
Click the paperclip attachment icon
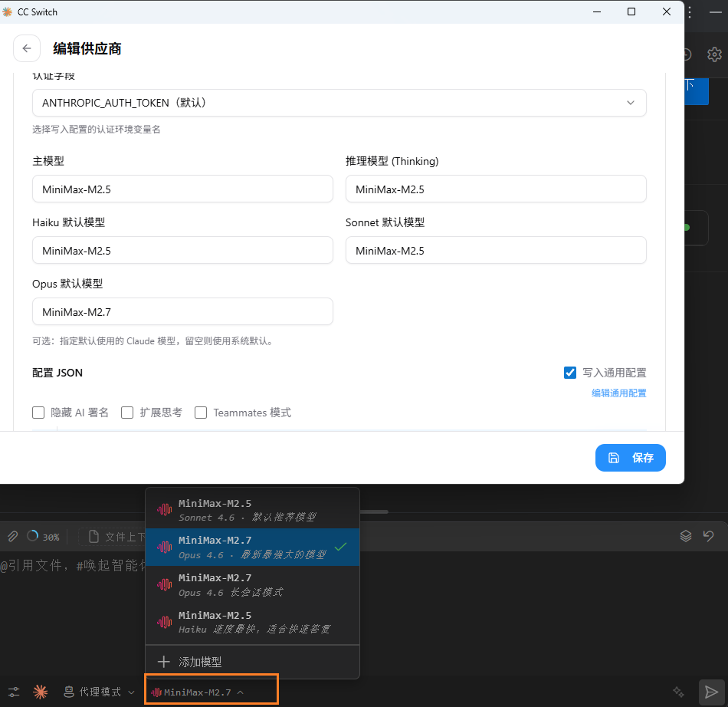(12, 536)
